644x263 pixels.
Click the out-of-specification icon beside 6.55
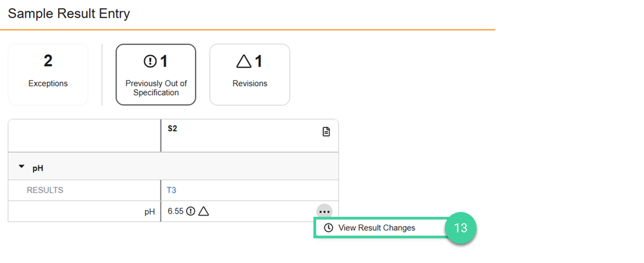(x=191, y=211)
